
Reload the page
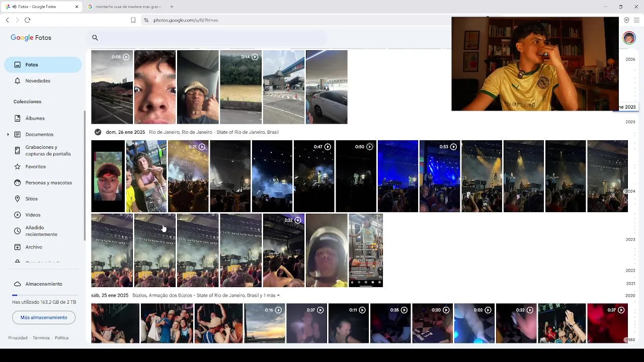tap(27, 20)
